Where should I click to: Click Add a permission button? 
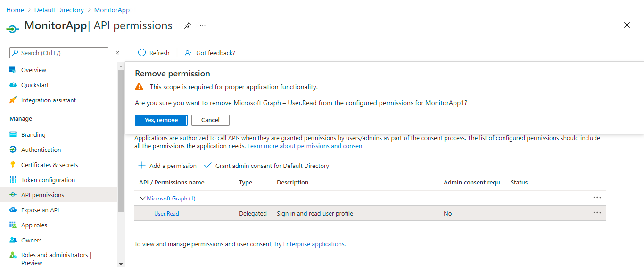tap(167, 166)
